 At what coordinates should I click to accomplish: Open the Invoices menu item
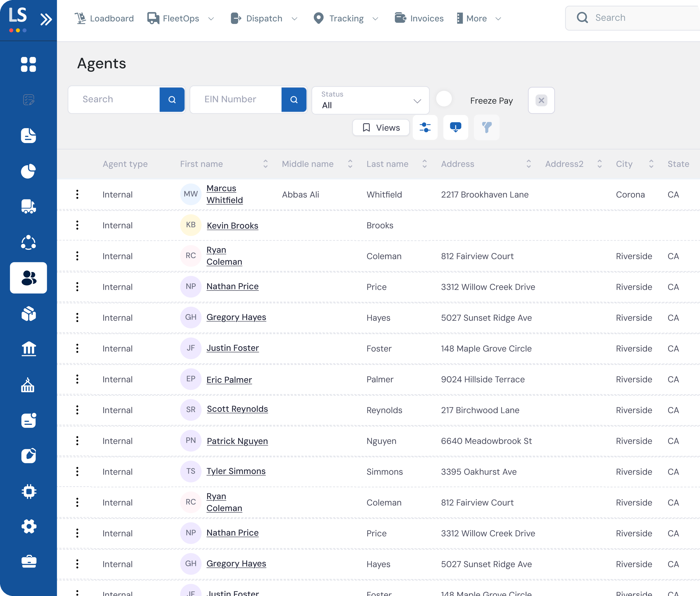pyautogui.click(x=419, y=18)
